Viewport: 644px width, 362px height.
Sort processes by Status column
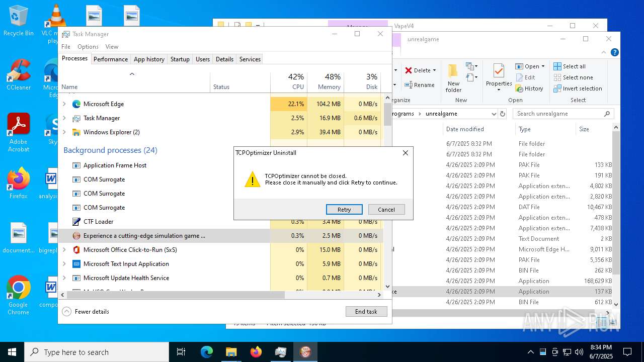coord(240,82)
